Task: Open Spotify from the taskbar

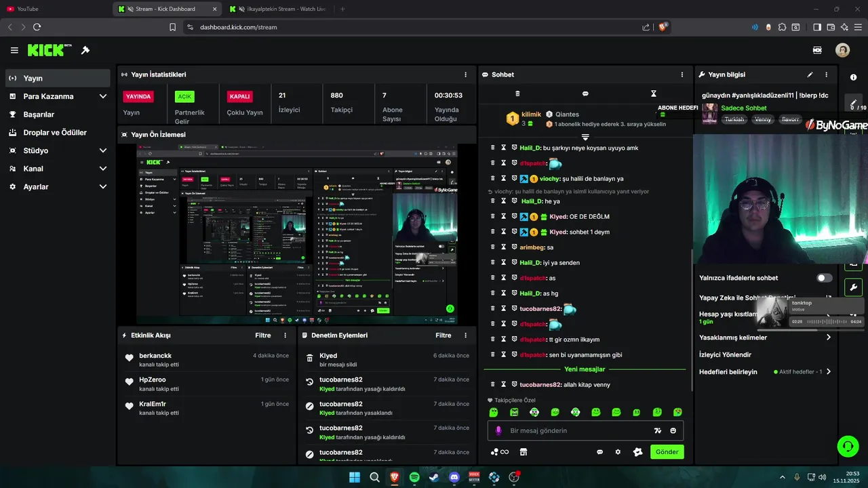Action: pos(414,477)
